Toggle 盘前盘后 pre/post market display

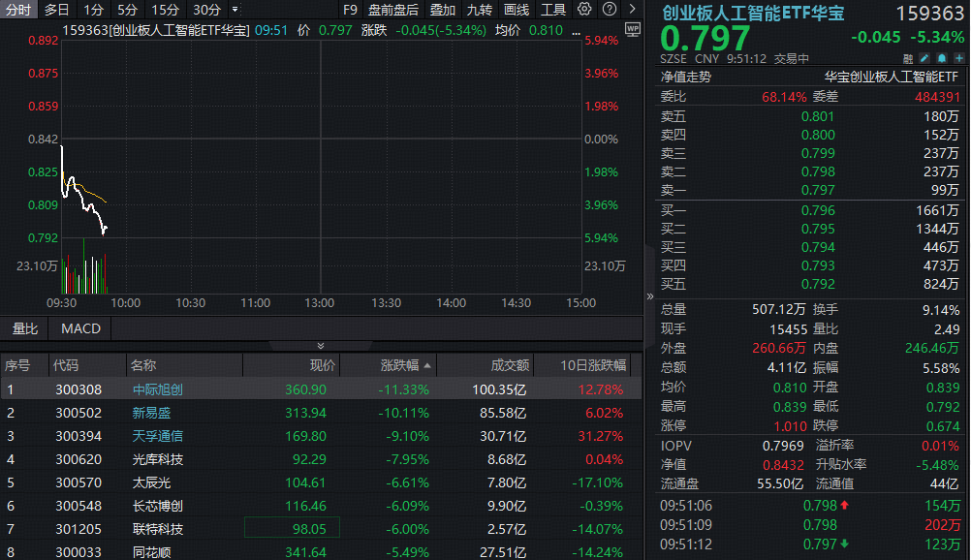coord(393,10)
